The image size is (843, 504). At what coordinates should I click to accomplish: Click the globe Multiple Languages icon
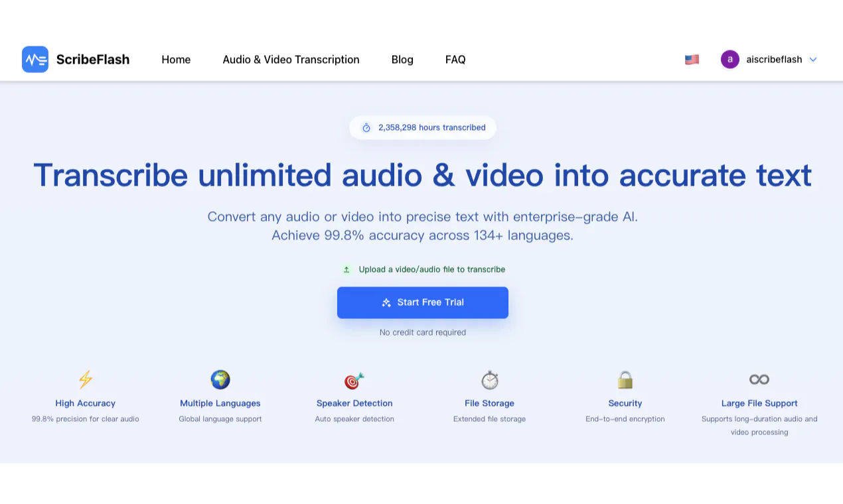point(220,379)
